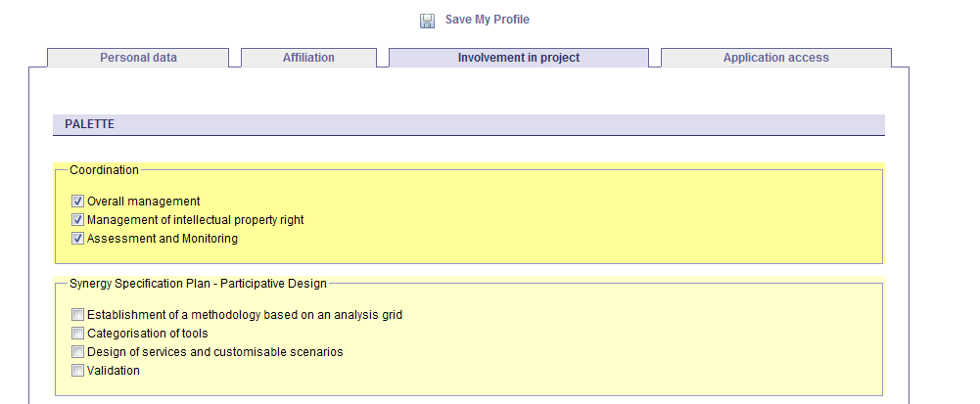
Task: Click the Save My Profile link
Action: (487, 20)
